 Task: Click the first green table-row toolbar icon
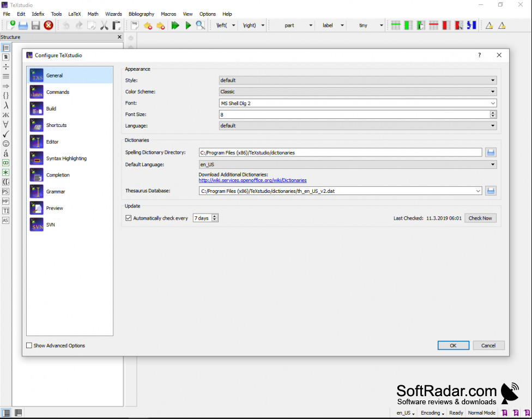coord(396,25)
